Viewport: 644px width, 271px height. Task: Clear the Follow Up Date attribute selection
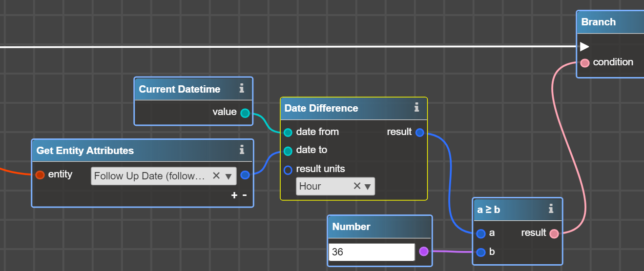216,176
